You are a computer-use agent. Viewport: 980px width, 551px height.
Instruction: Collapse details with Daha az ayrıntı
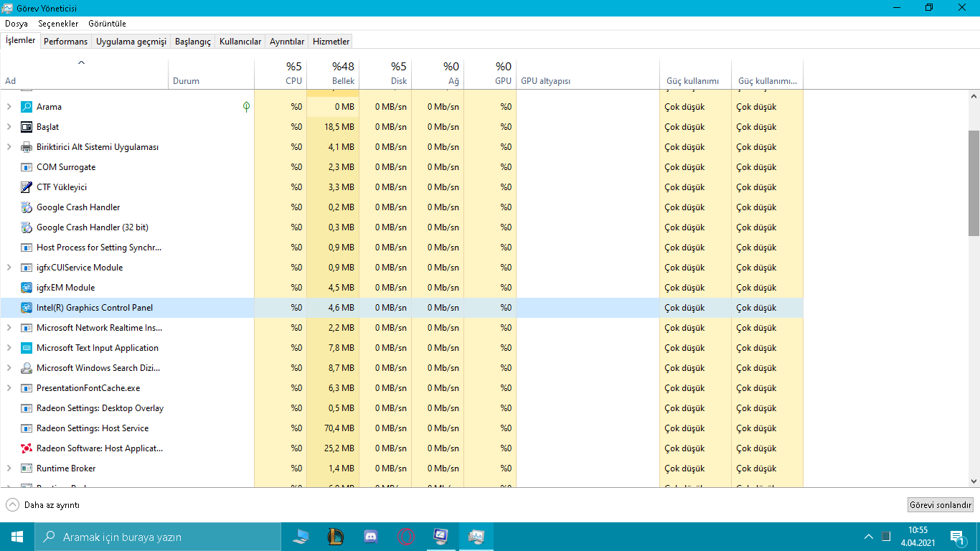(x=43, y=505)
